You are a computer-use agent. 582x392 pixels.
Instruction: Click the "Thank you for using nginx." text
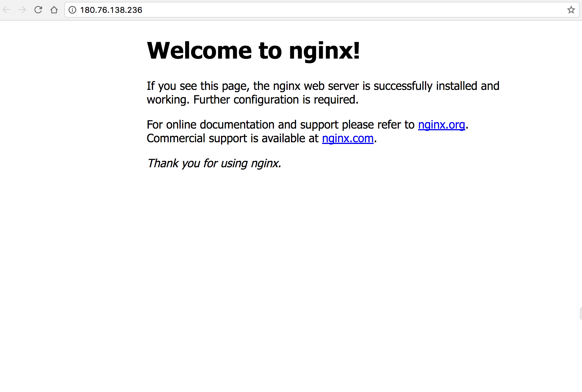coord(214,163)
